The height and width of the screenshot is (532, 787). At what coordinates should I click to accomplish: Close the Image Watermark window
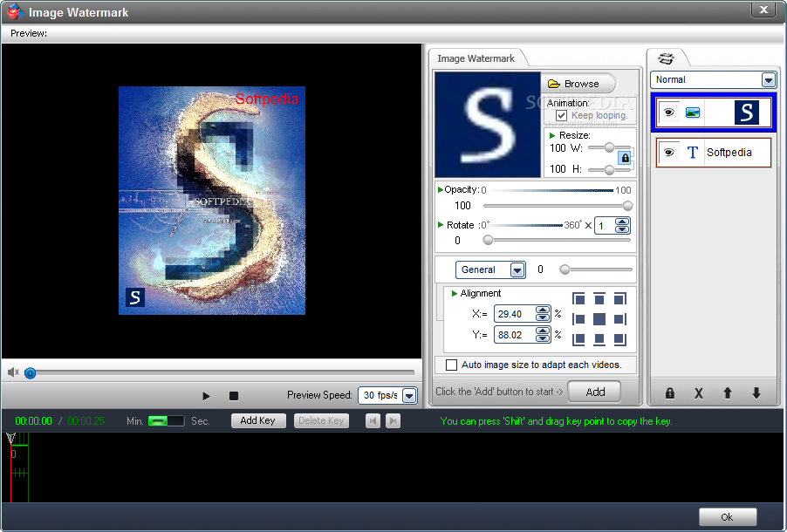click(x=764, y=10)
